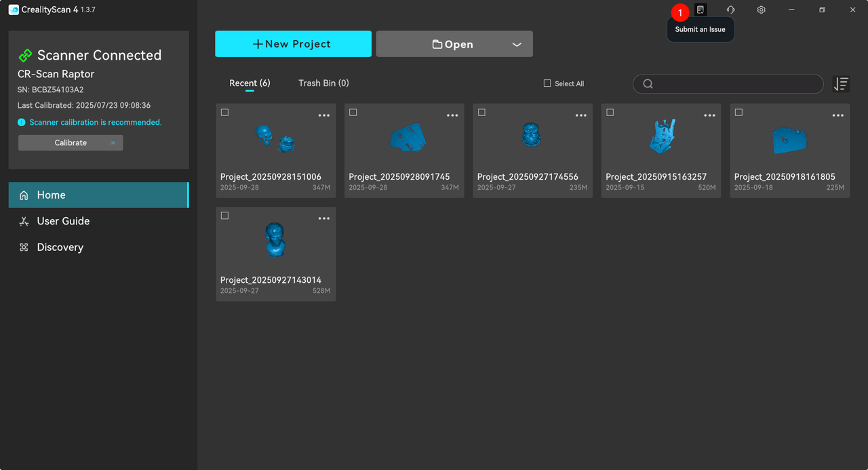Click the Home sidebar icon
The image size is (868, 470).
click(24, 195)
